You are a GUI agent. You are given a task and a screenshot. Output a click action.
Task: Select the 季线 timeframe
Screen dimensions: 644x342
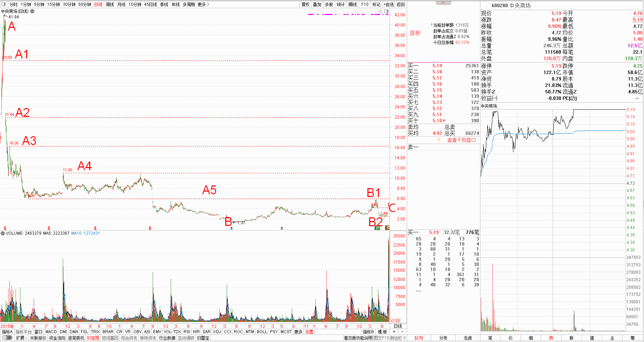click(x=164, y=4)
